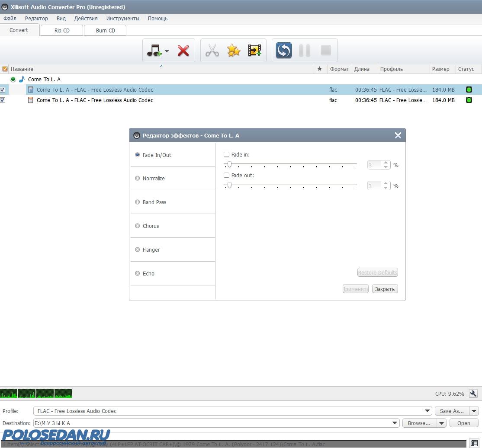Choose the Echo effect option

tap(138, 273)
